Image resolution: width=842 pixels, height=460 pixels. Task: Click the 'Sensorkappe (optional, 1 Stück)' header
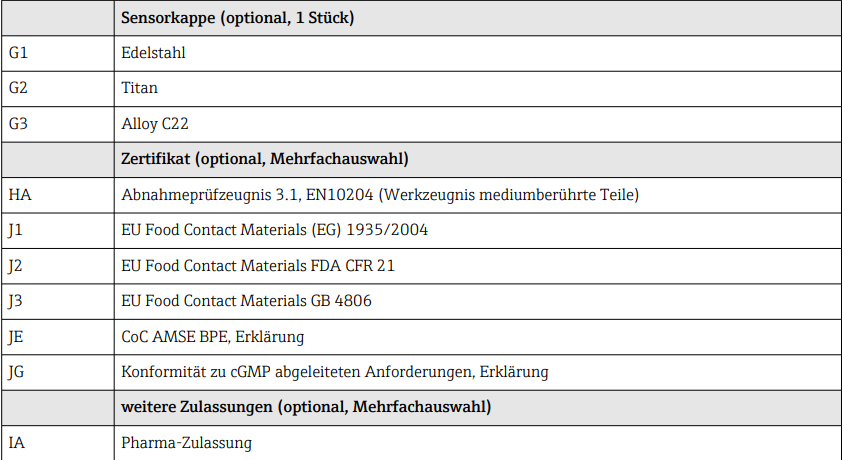coord(238,18)
